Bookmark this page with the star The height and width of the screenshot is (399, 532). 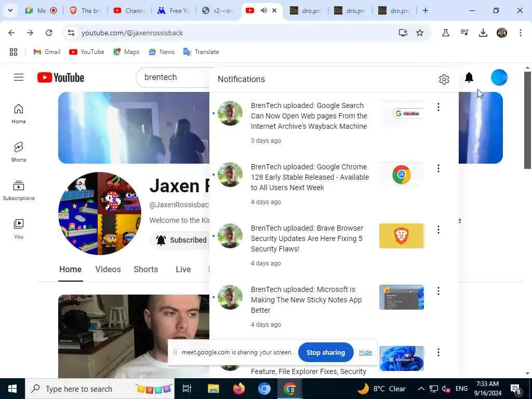pyautogui.click(x=420, y=33)
